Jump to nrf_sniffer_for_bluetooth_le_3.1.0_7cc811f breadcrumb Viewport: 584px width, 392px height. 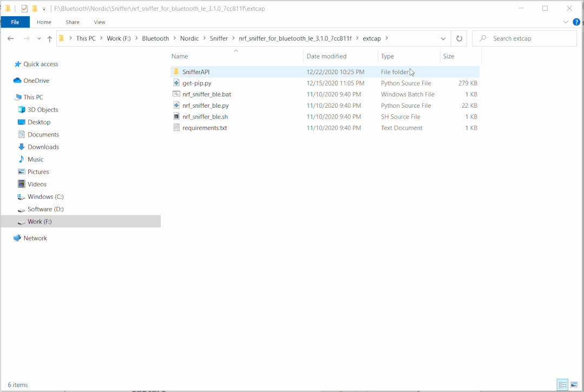coord(295,38)
